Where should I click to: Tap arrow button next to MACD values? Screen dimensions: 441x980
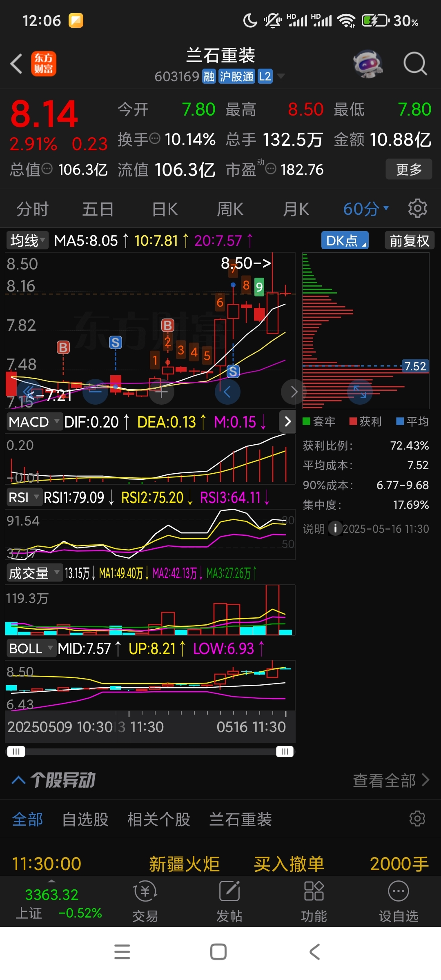[x=287, y=421]
